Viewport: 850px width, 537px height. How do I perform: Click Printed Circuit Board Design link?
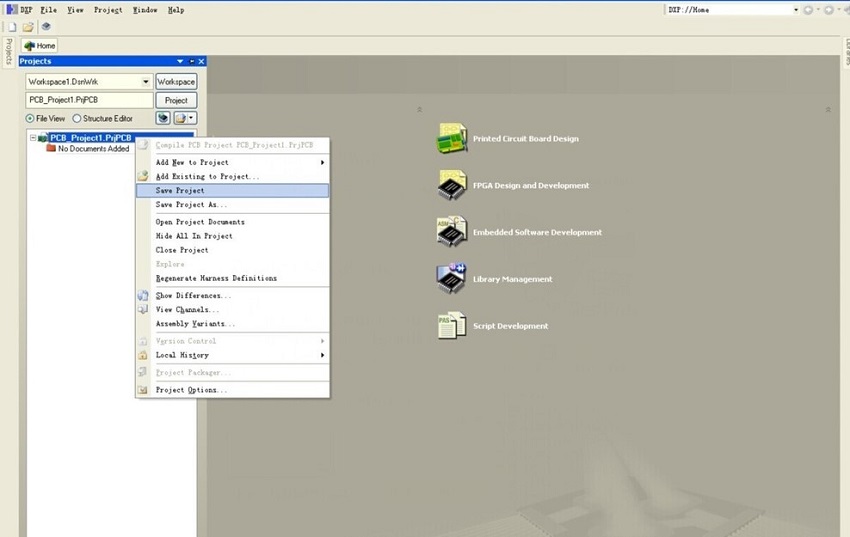point(525,139)
